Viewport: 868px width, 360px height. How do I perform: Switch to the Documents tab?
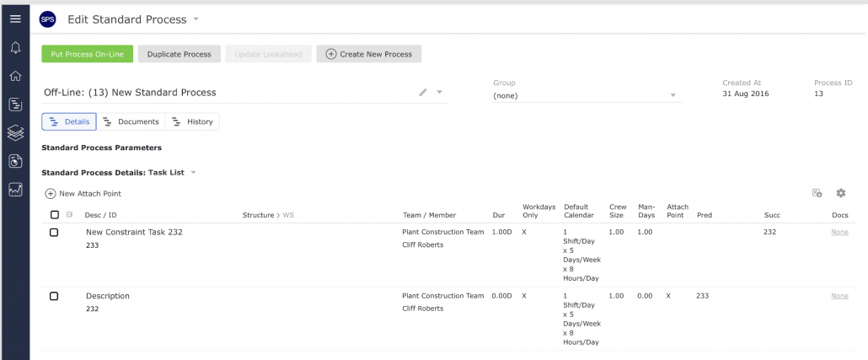coord(131,122)
